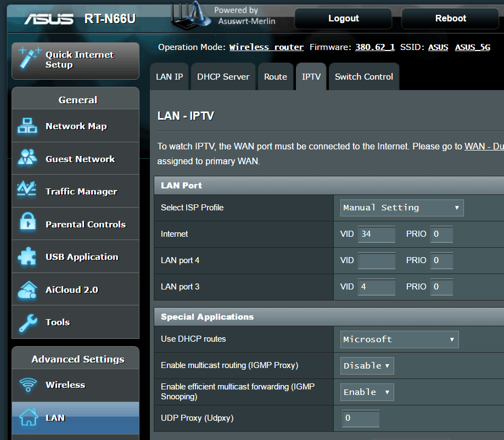Click the Internet PRIO input field
Screen dimensions: 504x440
pyautogui.click(x=441, y=234)
